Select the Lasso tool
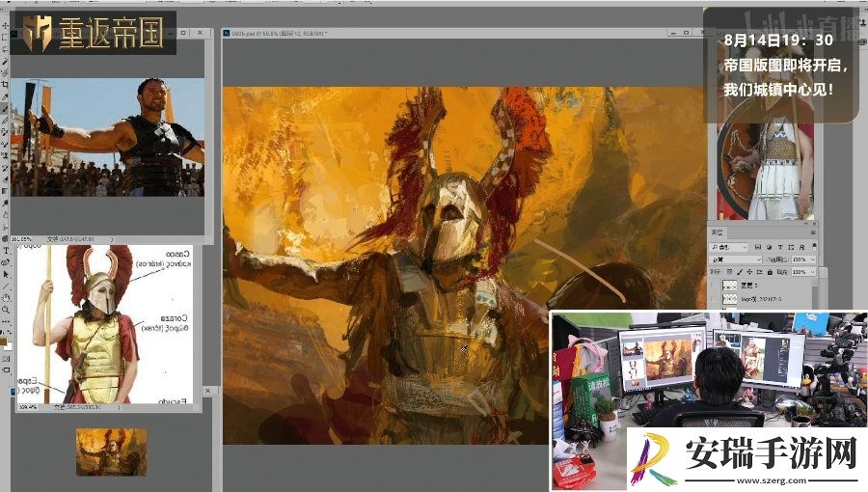The height and width of the screenshot is (492, 868). [x=6, y=48]
